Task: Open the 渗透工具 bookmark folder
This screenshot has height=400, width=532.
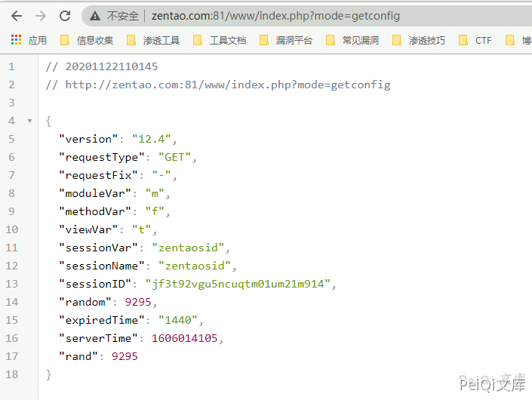Action: tap(153, 40)
